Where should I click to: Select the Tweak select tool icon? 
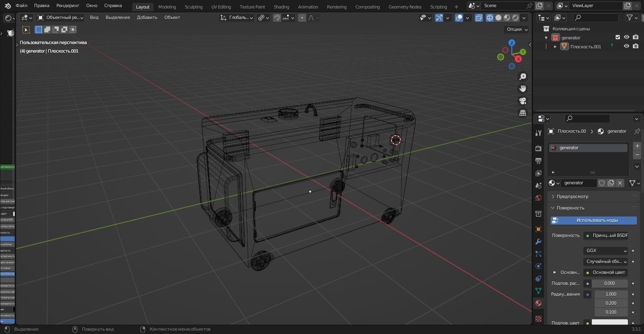pyautogui.click(x=26, y=30)
